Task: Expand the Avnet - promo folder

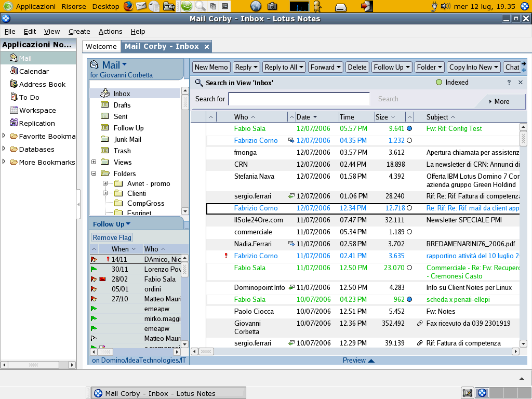Action: click(105, 183)
